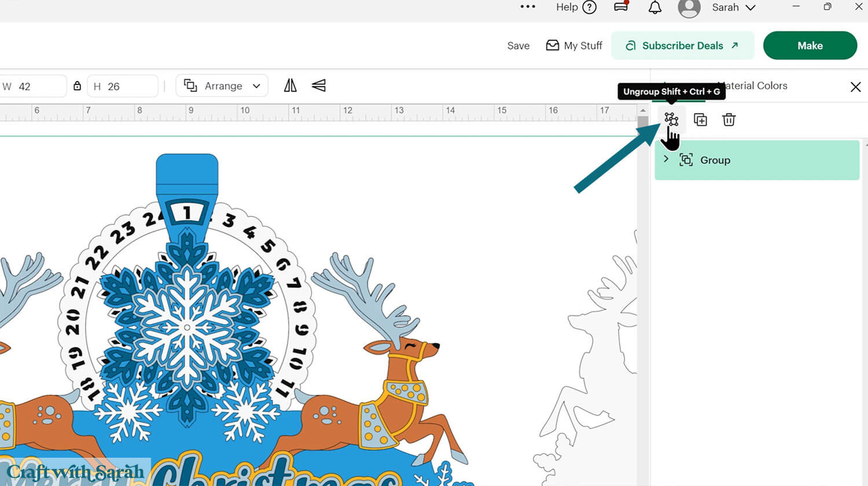Select the Group layer row
Screen dimensions: 868x486
[x=757, y=160]
